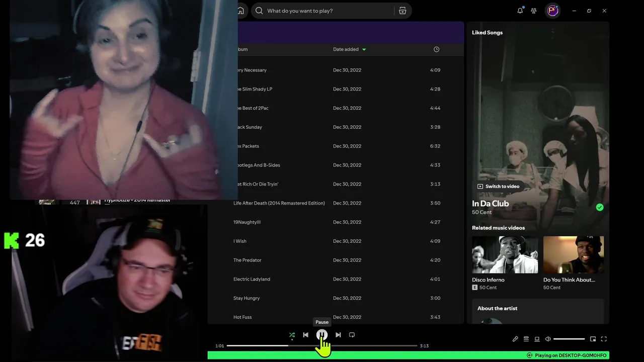Toggle the green liked checkmark for In Da Club
This screenshot has height=362, width=644.
[x=600, y=207]
